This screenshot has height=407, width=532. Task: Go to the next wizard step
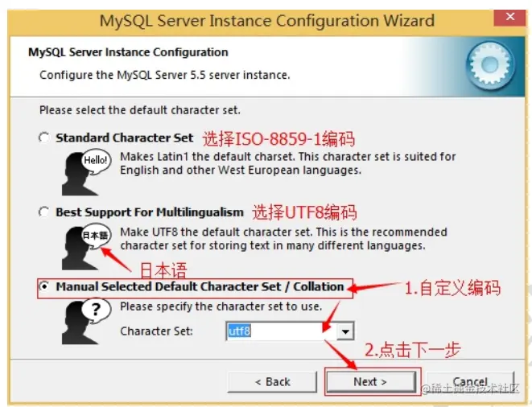[370, 381]
